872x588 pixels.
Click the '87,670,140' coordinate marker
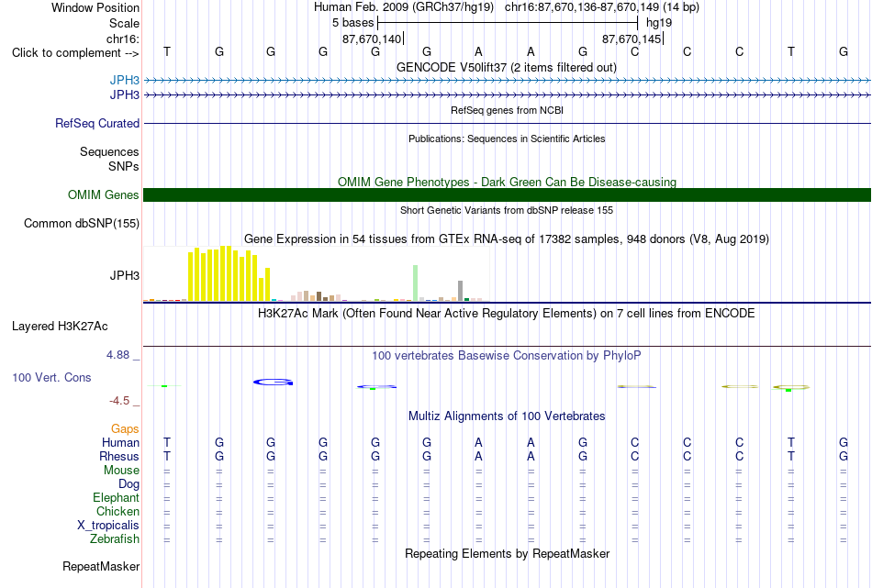[372, 39]
